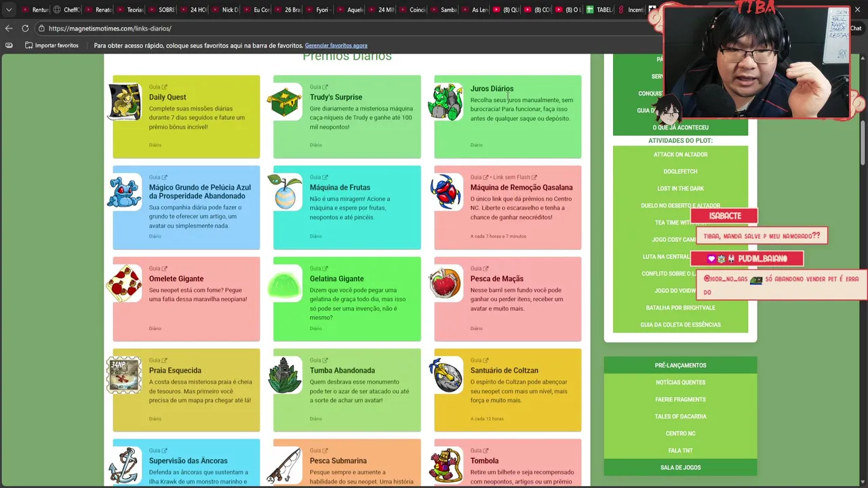This screenshot has width=868, height=488.
Task: Click the anchor icon for Supervisão das Âncoras
Action: point(125,466)
